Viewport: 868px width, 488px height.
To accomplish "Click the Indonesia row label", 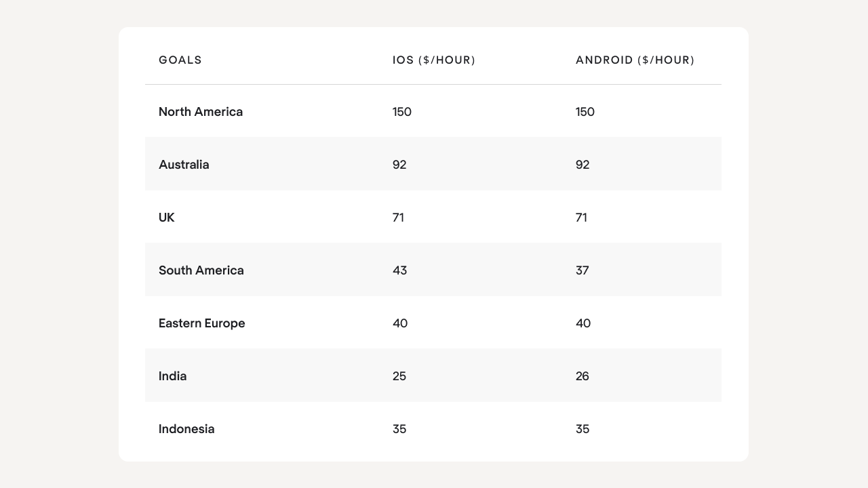I will tap(186, 429).
